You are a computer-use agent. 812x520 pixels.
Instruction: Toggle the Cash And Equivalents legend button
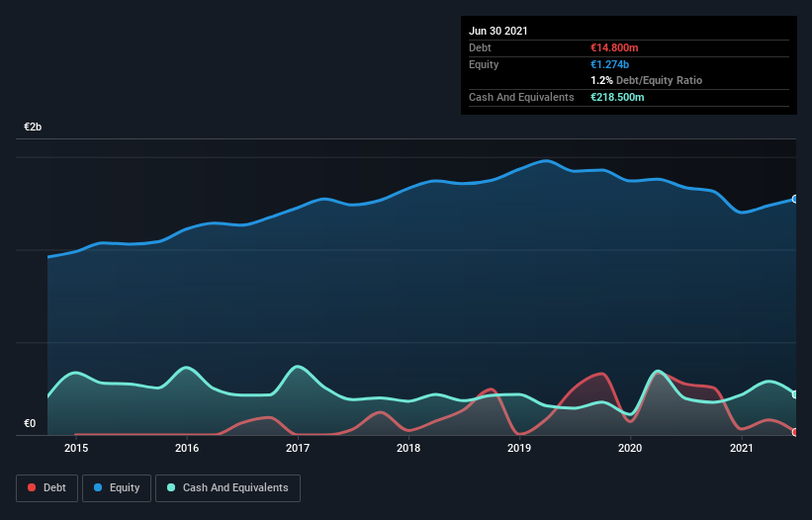227,488
